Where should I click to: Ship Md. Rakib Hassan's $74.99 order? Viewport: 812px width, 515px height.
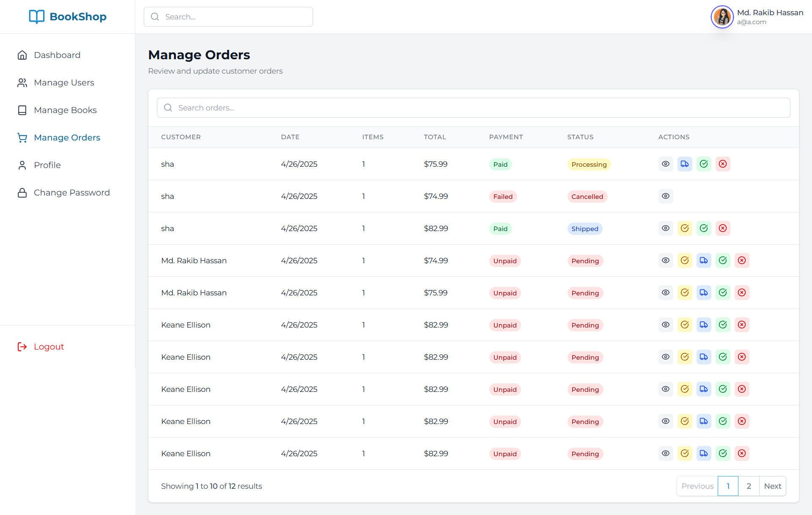point(703,261)
